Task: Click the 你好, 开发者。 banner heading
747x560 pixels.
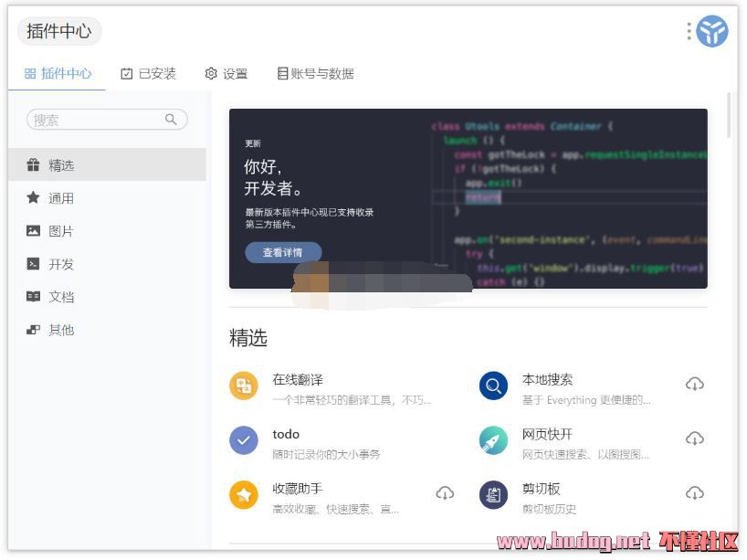Action: click(272, 177)
